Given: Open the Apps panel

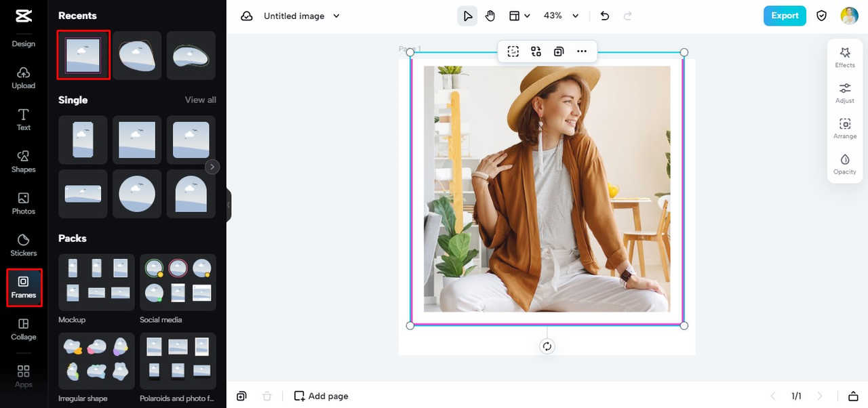Looking at the screenshot, I should click(x=23, y=376).
